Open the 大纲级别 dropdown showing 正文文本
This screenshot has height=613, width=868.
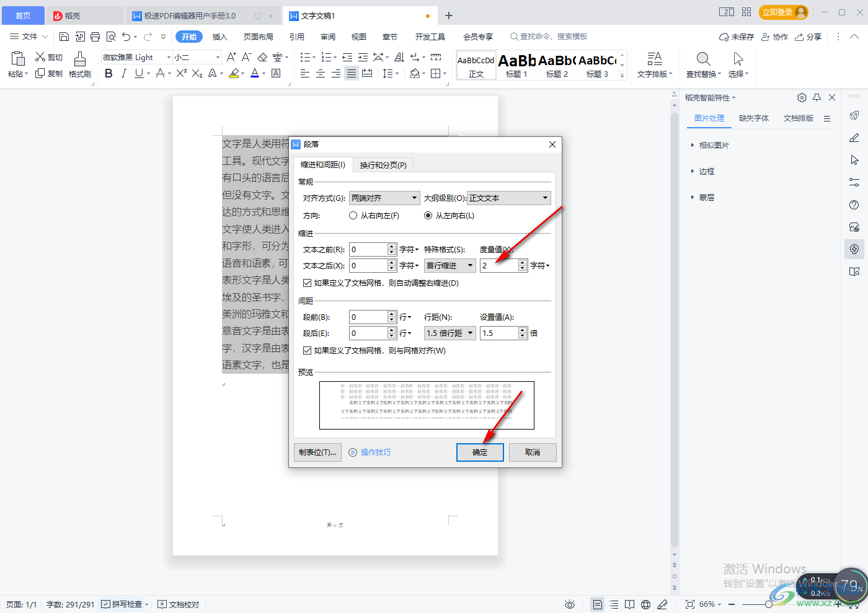click(x=508, y=198)
